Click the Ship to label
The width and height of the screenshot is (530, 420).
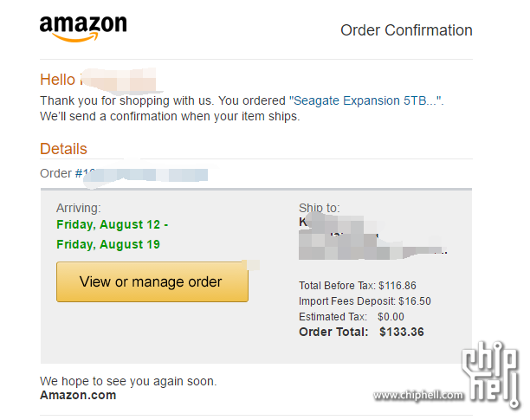319,208
